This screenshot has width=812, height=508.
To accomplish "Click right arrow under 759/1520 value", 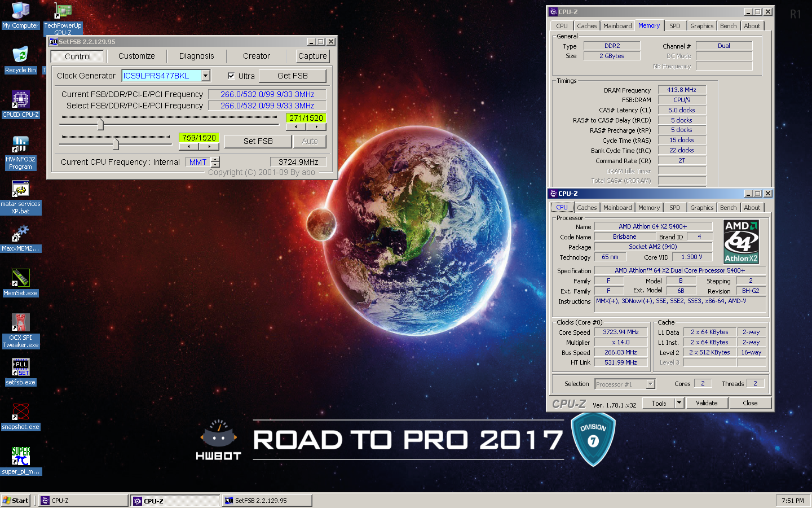I will [209, 147].
